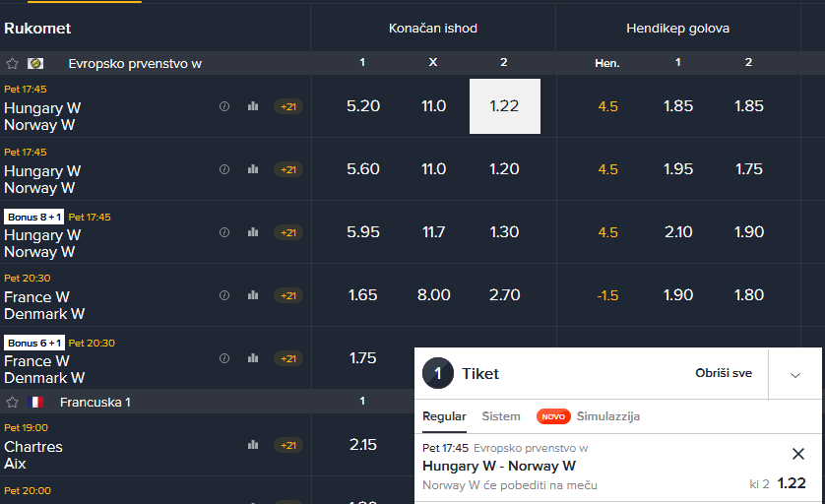Select 5.60 home win odds
This screenshot has height=504, width=825.
363,169
